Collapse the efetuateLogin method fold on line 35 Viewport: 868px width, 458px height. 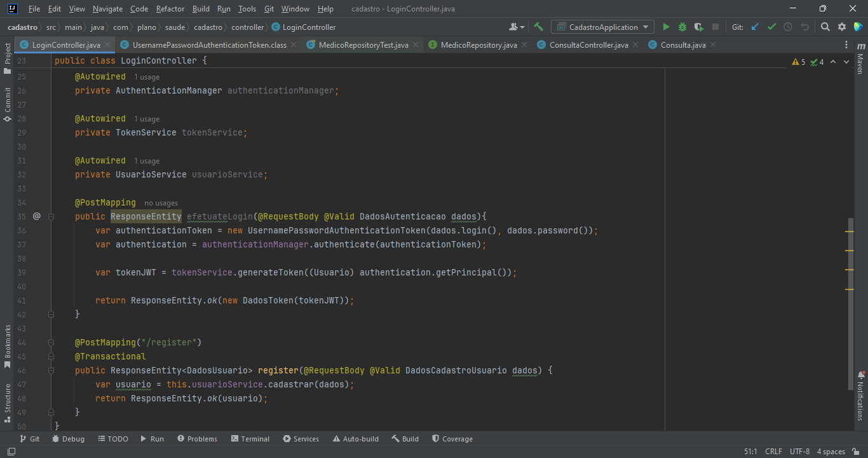pos(51,216)
